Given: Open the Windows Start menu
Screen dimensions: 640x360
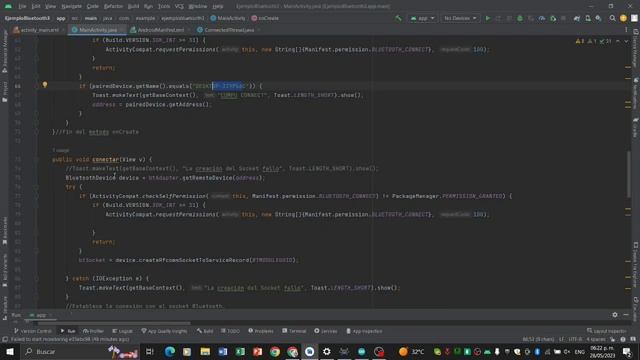Looking at the screenshot, I should [9, 351].
